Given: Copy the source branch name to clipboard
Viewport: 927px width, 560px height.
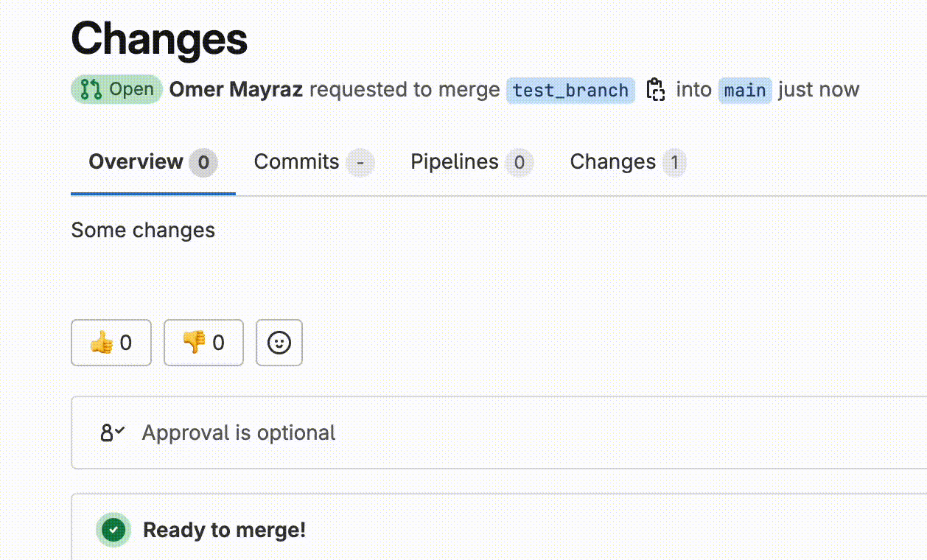Looking at the screenshot, I should tap(656, 89).
